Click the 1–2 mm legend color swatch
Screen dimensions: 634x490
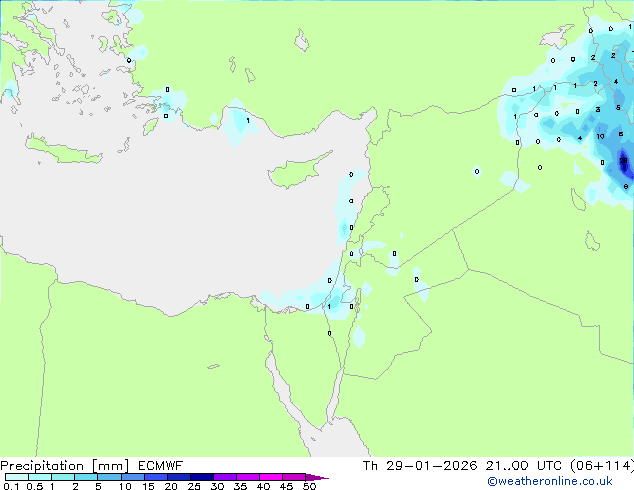tap(63, 477)
